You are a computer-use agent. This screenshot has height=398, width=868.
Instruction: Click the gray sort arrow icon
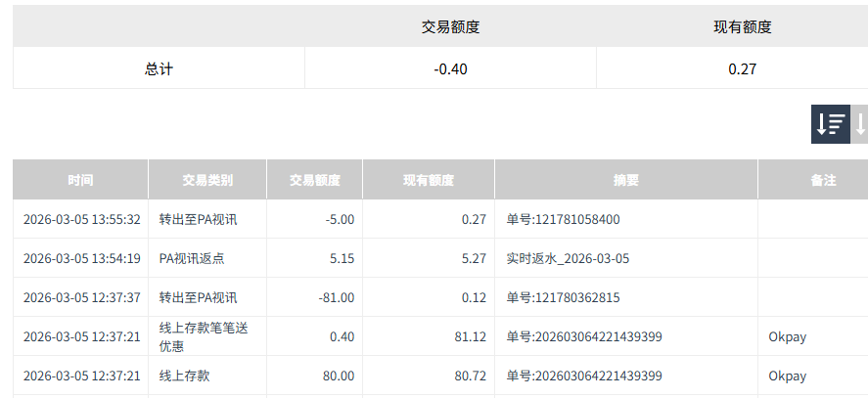point(859,124)
